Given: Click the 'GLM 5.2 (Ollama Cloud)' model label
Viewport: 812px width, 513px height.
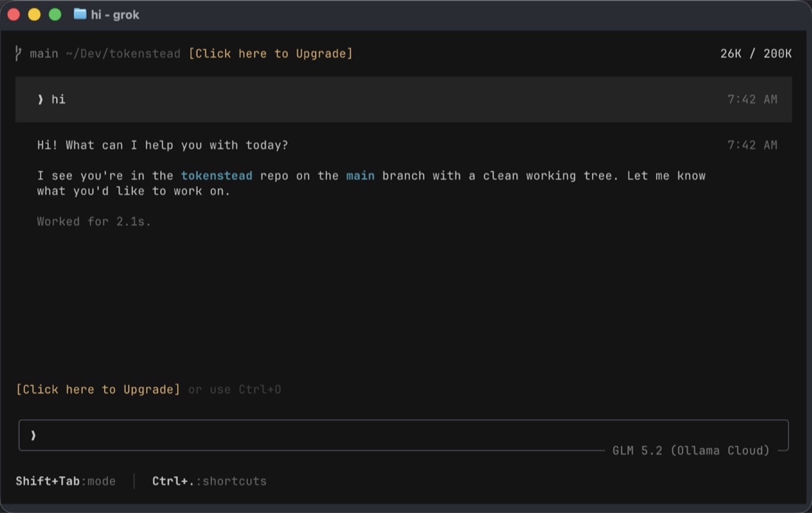Looking at the screenshot, I should click(691, 450).
